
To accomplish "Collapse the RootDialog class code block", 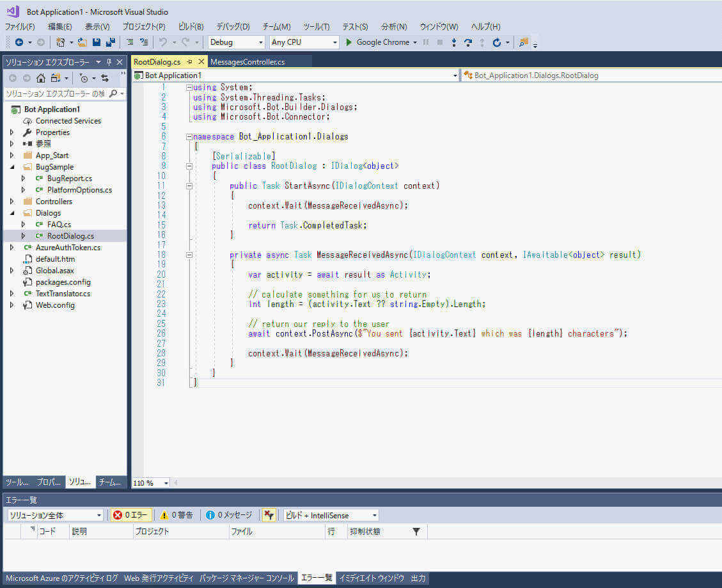I will [189, 166].
